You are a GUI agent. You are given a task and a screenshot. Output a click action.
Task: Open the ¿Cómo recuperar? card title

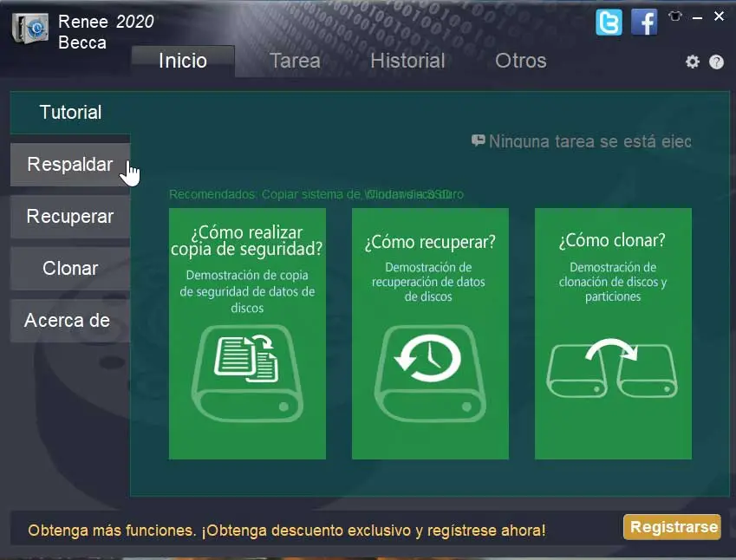point(430,242)
